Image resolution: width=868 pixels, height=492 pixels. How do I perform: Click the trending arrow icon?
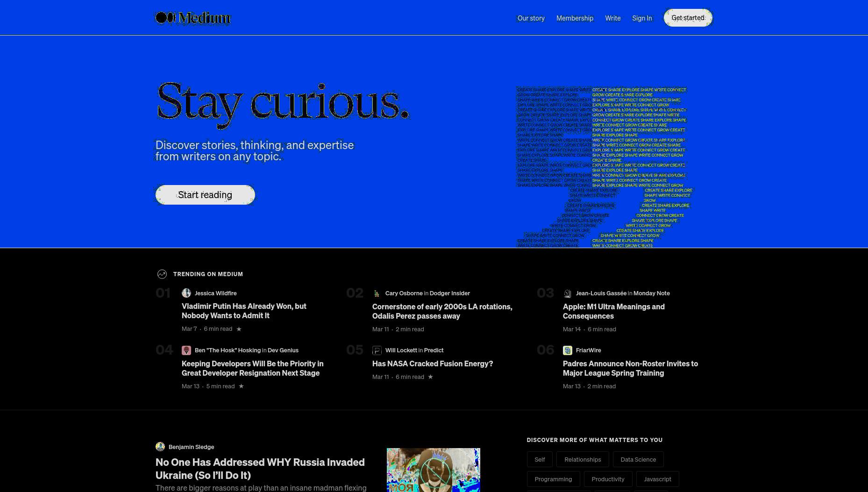(162, 274)
